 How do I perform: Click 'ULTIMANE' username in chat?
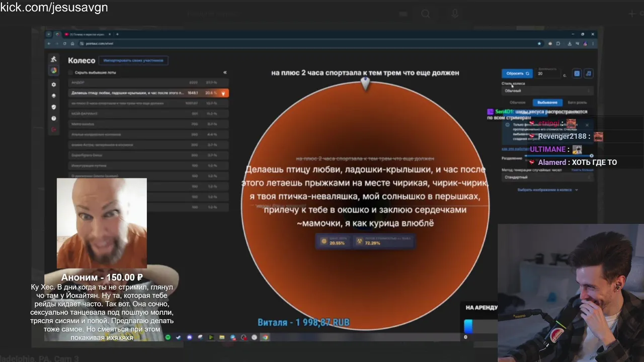click(x=547, y=149)
